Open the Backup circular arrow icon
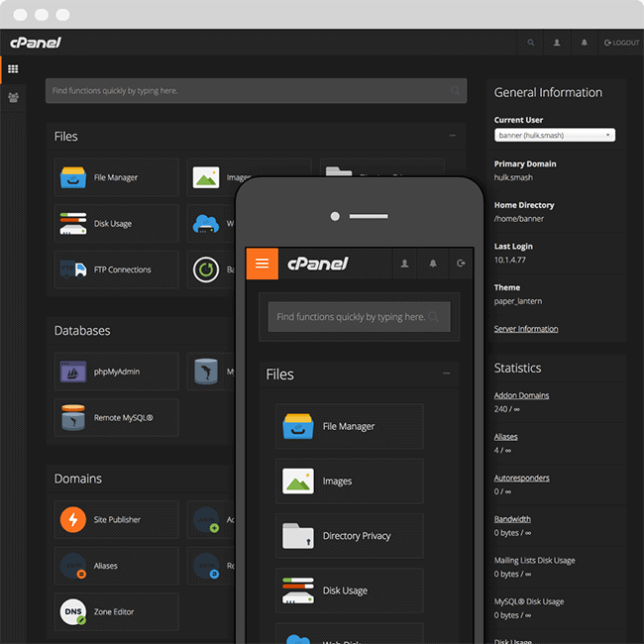644x644 pixels. tap(206, 269)
